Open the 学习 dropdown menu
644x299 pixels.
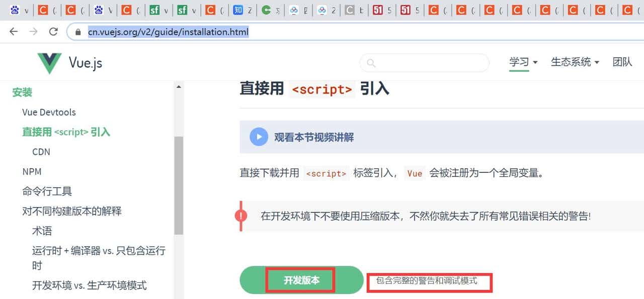[519, 62]
